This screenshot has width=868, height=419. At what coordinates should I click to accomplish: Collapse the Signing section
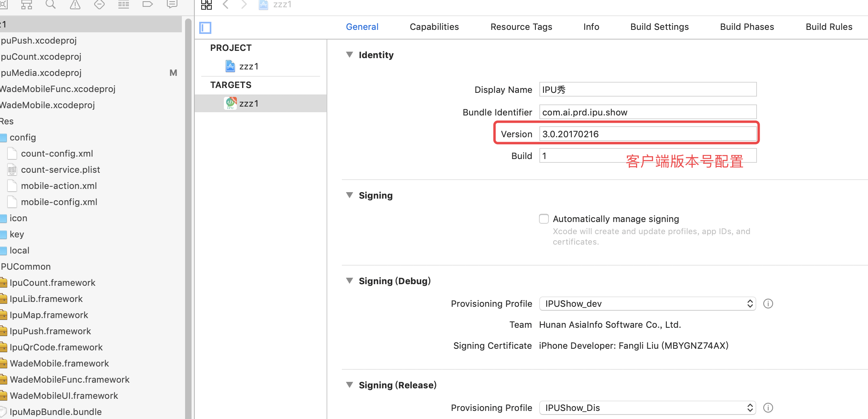coord(350,195)
